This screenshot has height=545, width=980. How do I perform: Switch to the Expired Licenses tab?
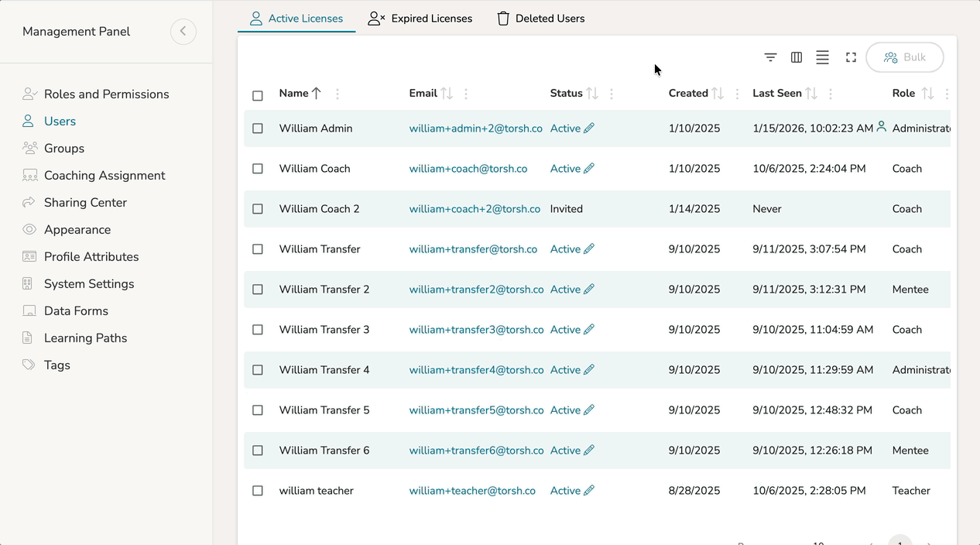[420, 19]
